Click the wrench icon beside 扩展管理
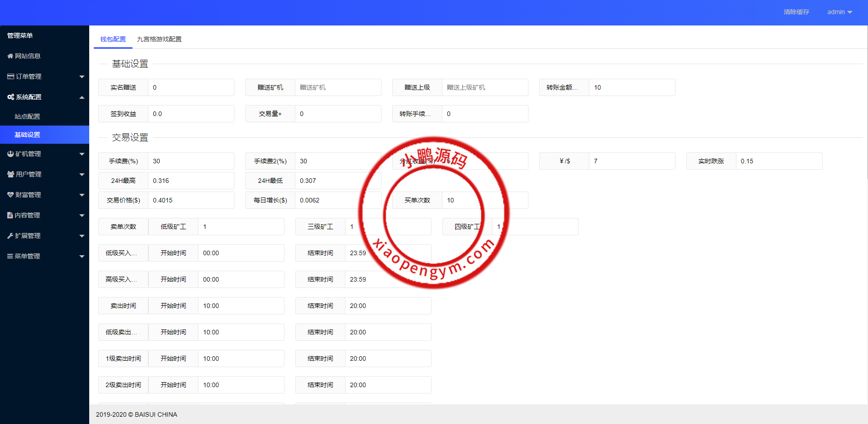Viewport: 868px width, 424px height. pos(10,236)
